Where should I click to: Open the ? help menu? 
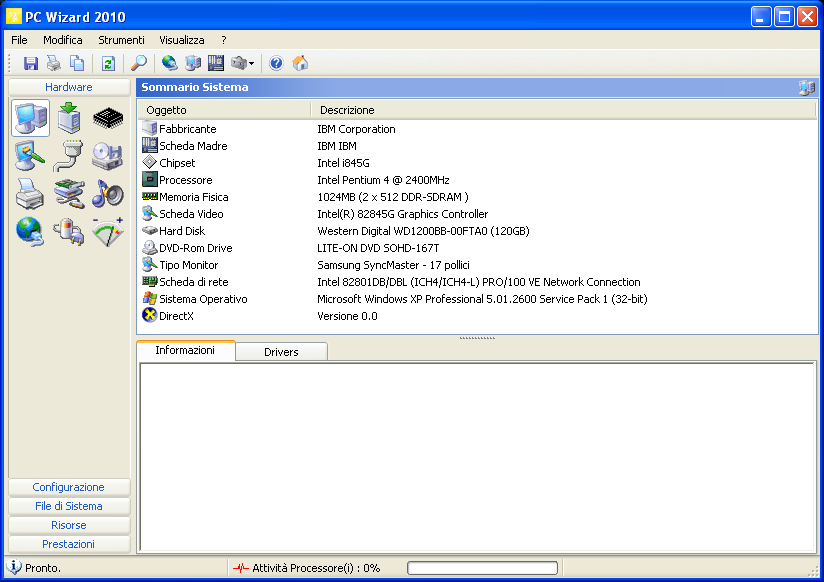(x=224, y=40)
